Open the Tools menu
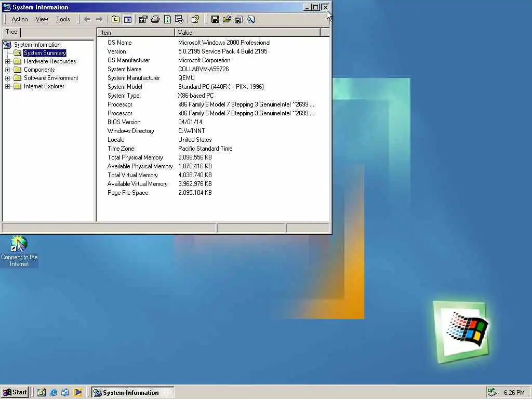The height and width of the screenshot is (399, 532). [63, 19]
